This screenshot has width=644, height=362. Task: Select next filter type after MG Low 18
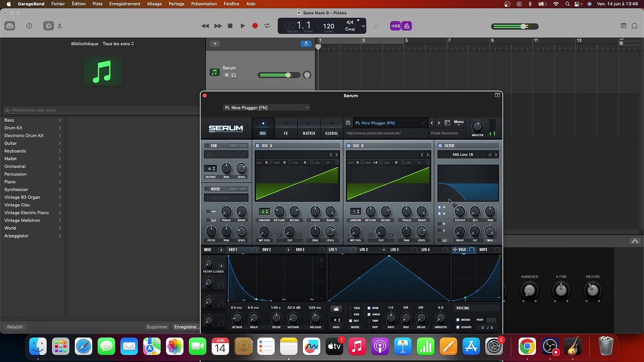tap(496, 155)
